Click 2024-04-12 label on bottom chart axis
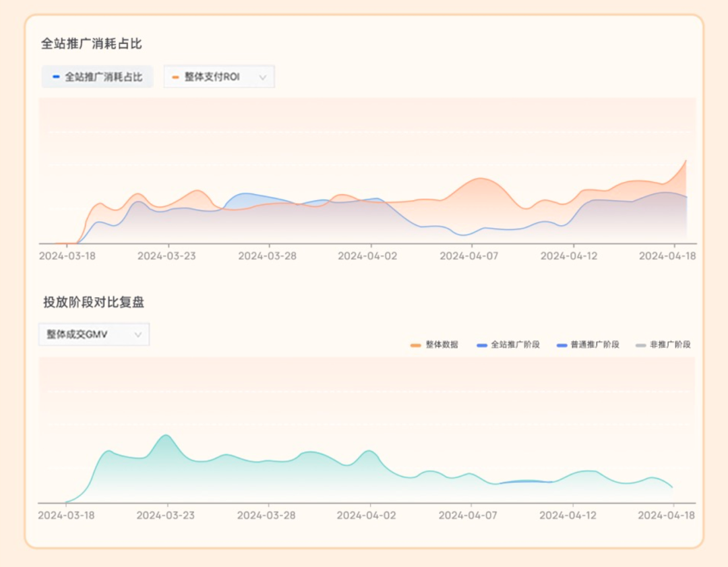Viewport: 728px width, 567px height. click(x=568, y=515)
